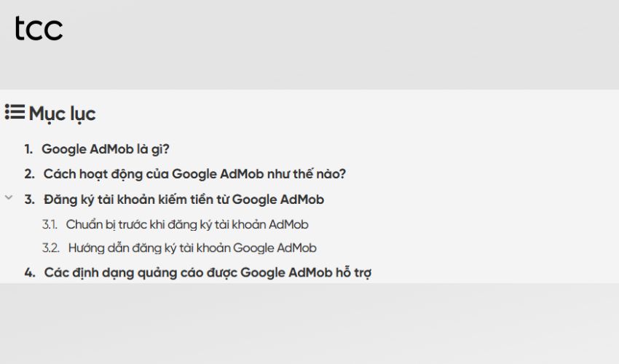The image size is (619, 364).
Task: Go to "Cách hoạt động của Google AdMob" section
Action: pyautogui.click(x=194, y=174)
